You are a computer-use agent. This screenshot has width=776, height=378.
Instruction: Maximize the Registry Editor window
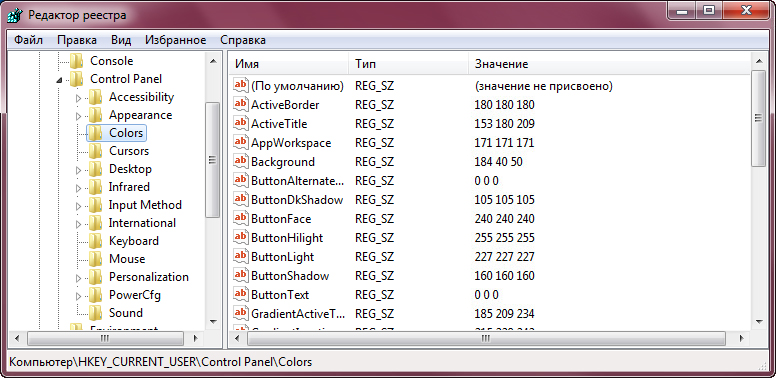(709, 10)
